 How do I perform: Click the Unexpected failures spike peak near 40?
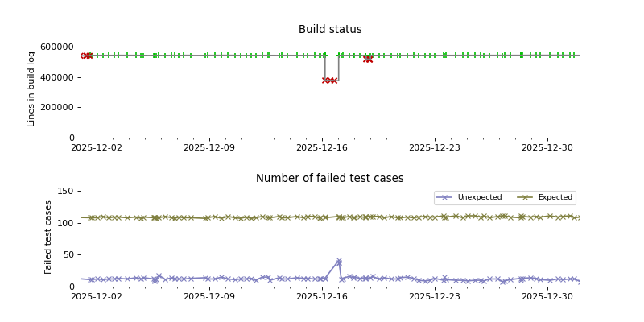pyautogui.click(x=339, y=261)
